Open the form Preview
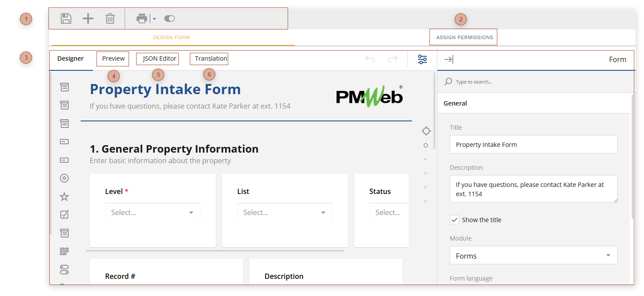 (x=112, y=58)
